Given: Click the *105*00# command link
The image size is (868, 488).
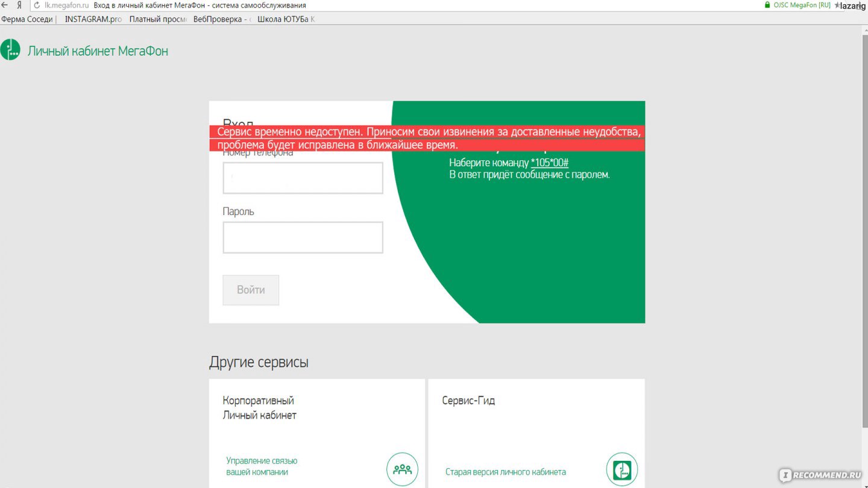Looking at the screenshot, I should pos(550,163).
